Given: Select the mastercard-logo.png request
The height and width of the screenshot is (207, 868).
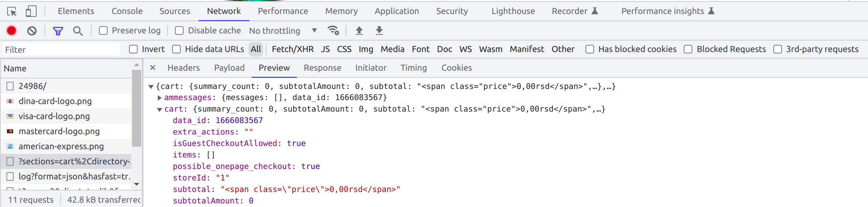Looking at the screenshot, I should 60,131.
